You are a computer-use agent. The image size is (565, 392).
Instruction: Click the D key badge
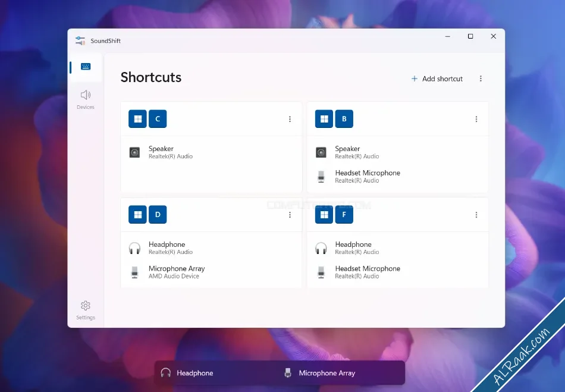(158, 215)
